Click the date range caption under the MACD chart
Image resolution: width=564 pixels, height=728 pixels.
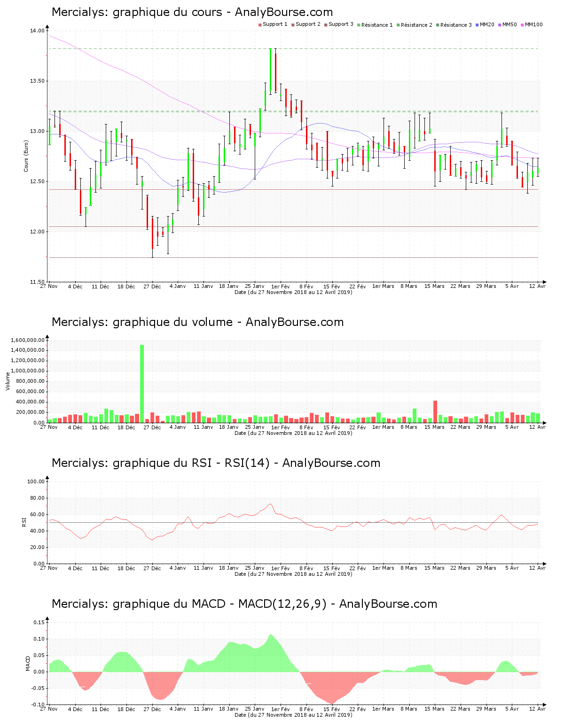coord(293,715)
